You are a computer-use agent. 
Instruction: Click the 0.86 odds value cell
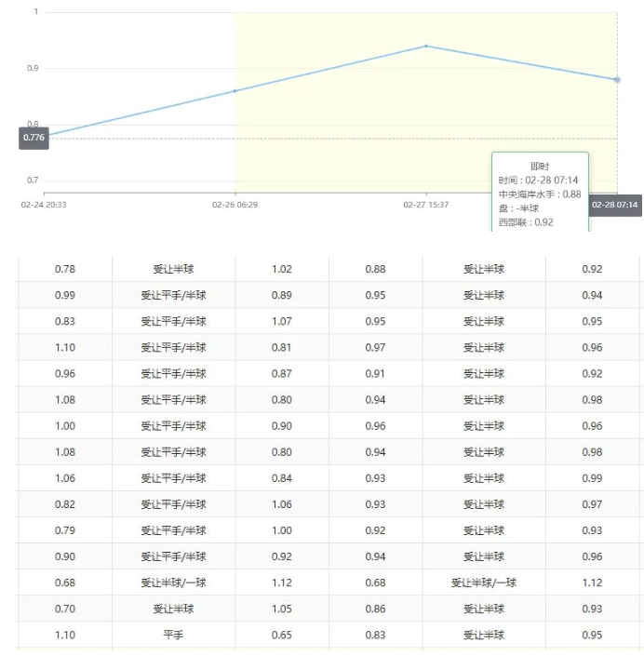pyautogui.click(x=376, y=609)
